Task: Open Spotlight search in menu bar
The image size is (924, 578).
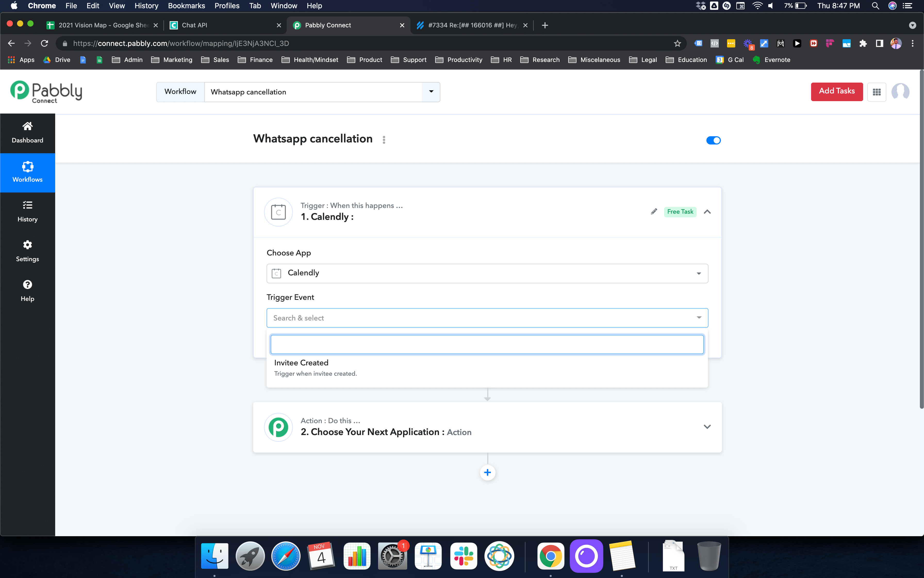Action: click(876, 6)
